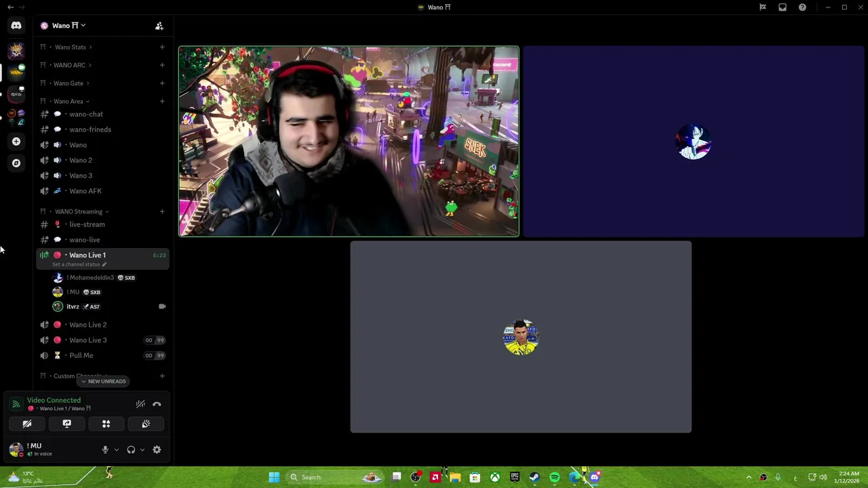This screenshot has height=488, width=868.
Task: Open the server folder with four icons
Action: (x=16, y=117)
